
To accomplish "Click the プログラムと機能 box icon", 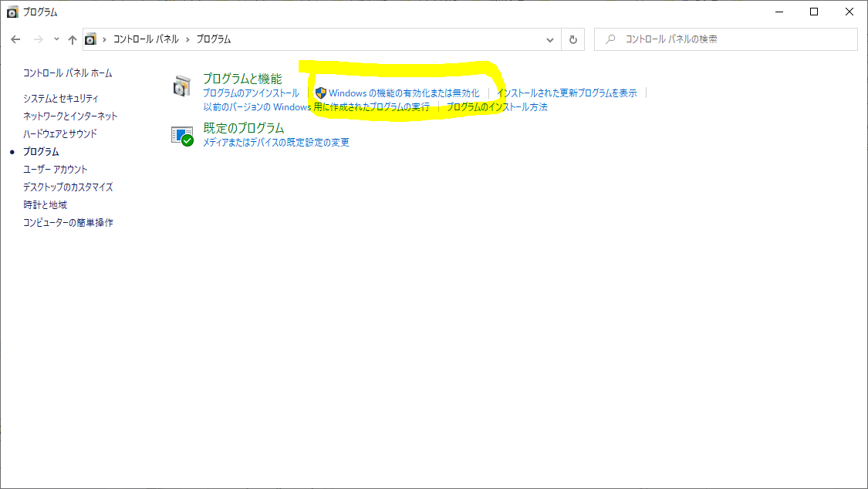I will click(181, 86).
